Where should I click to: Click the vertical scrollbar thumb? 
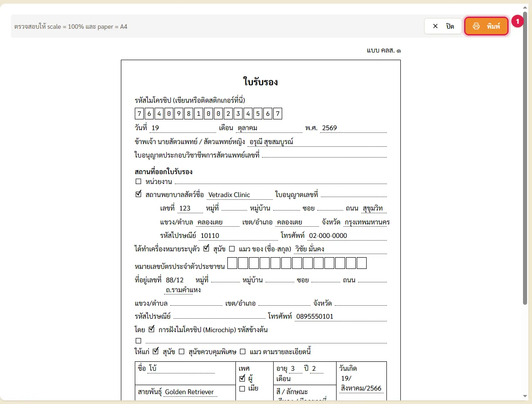coord(525,158)
